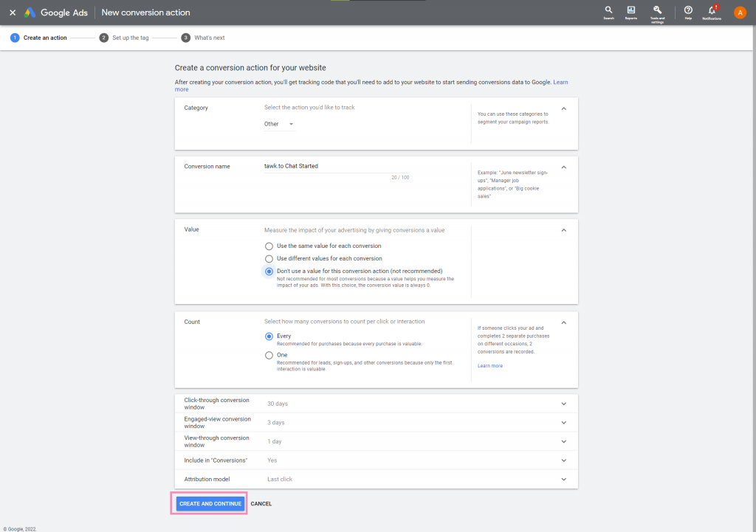Screen dimensions: 756x532
Task: Open the Reports icon
Action: (630, 12)
